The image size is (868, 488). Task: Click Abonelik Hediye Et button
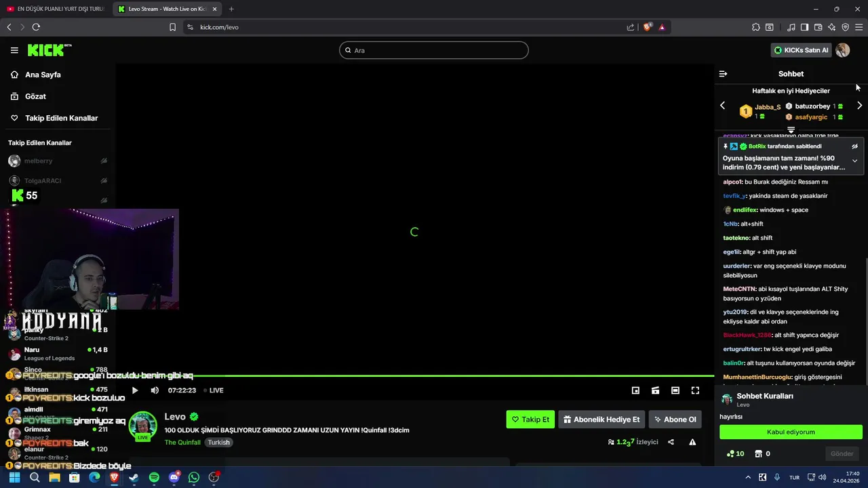601,420
